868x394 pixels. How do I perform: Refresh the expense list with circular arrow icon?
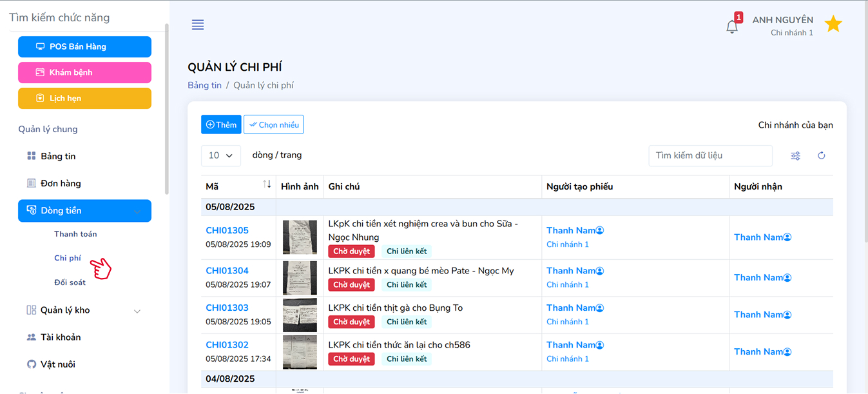coord(821,155)
